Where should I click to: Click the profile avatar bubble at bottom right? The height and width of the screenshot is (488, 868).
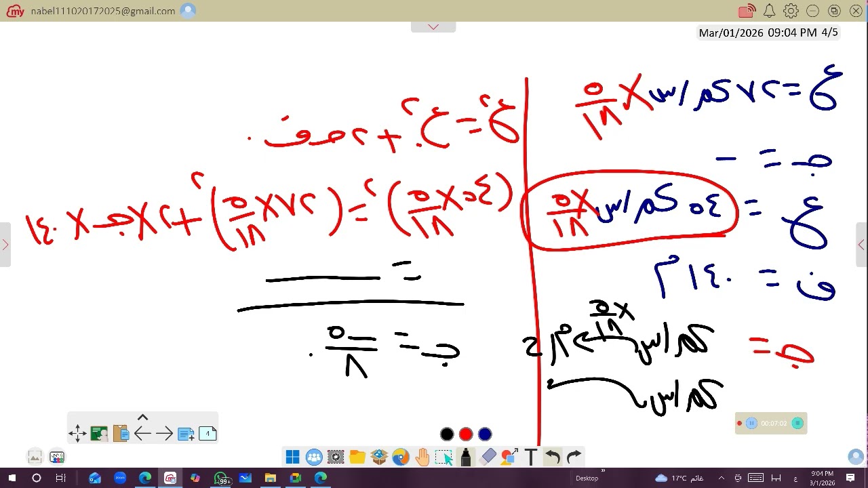pos(856,457)
